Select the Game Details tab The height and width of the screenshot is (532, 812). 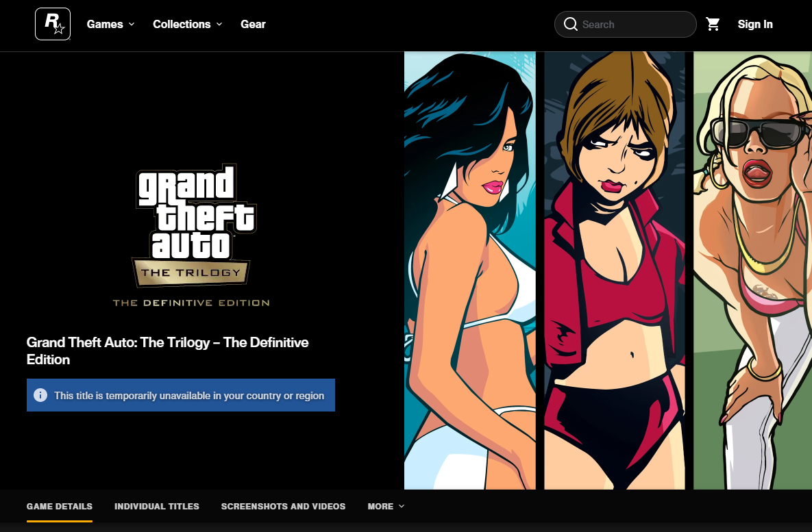click(x=60, y=507)
